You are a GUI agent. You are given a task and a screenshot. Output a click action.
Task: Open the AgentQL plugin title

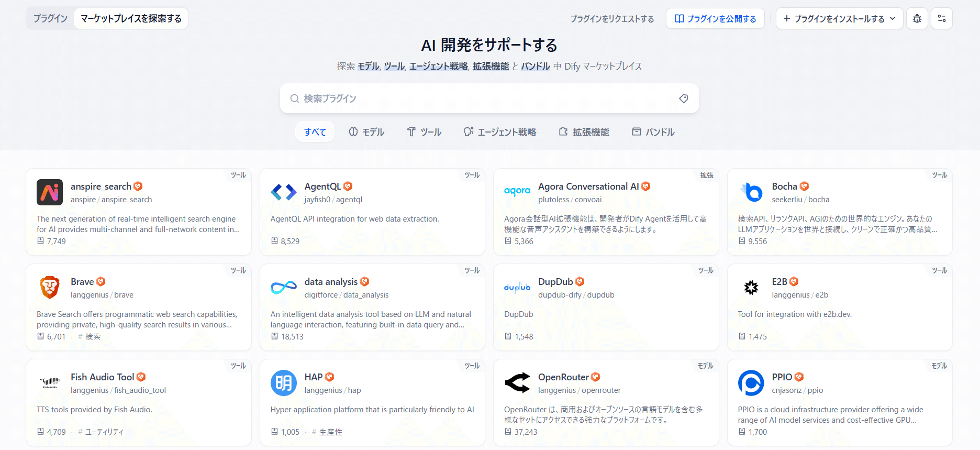tap(322, 186)
